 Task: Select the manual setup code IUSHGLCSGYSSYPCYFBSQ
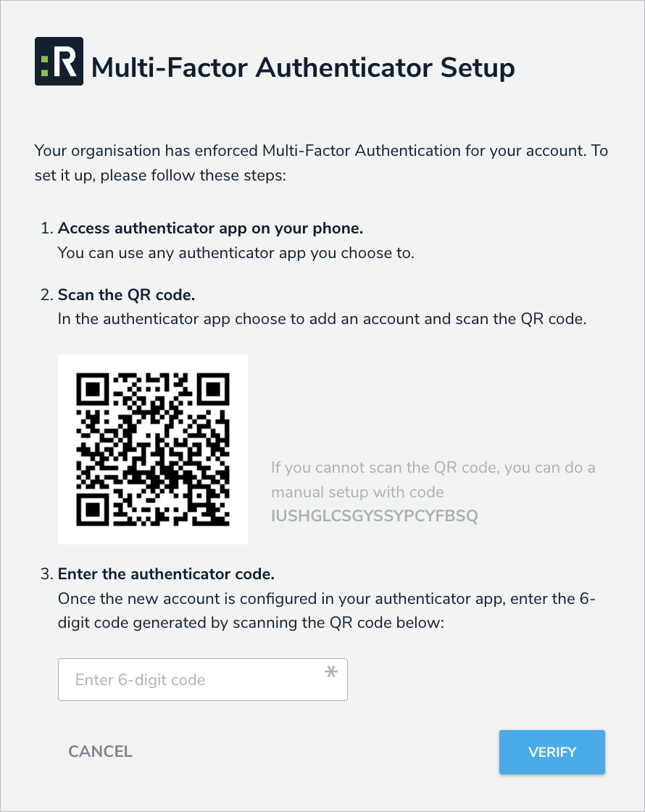pos(375,516)
